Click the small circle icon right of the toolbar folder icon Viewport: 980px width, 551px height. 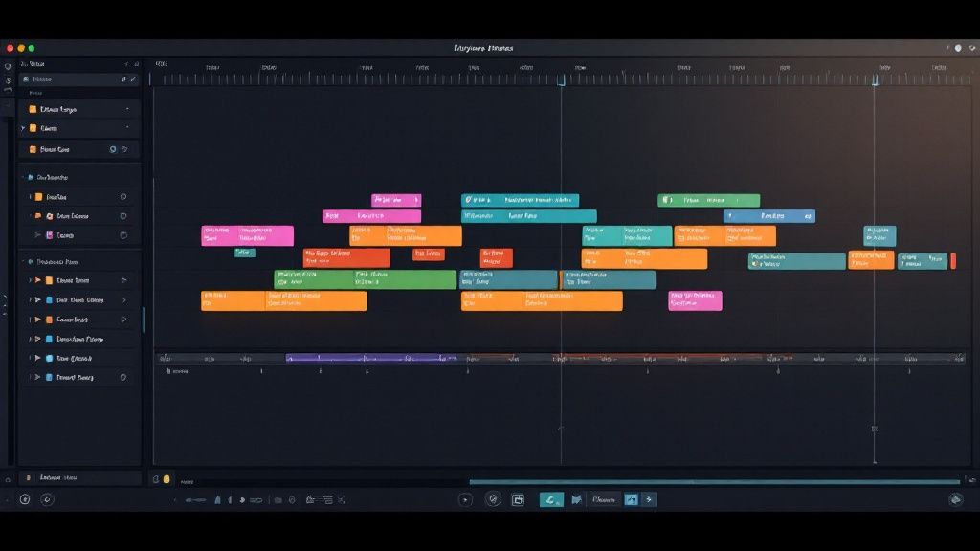point(292,499)
